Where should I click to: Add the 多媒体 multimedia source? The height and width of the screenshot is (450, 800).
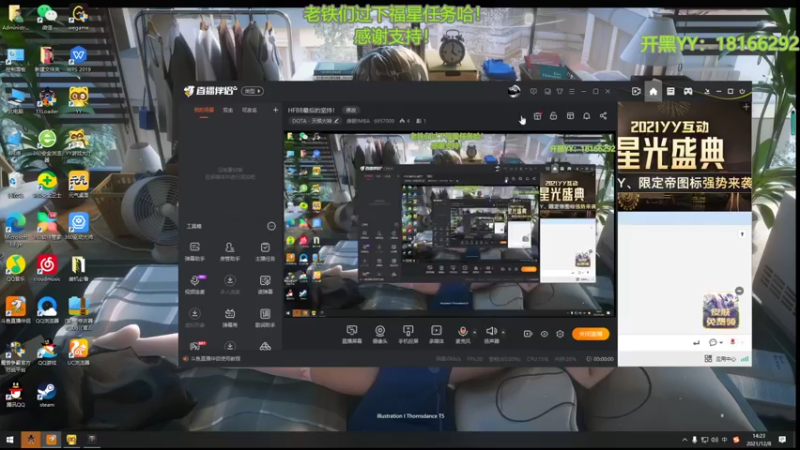point(436,334)
